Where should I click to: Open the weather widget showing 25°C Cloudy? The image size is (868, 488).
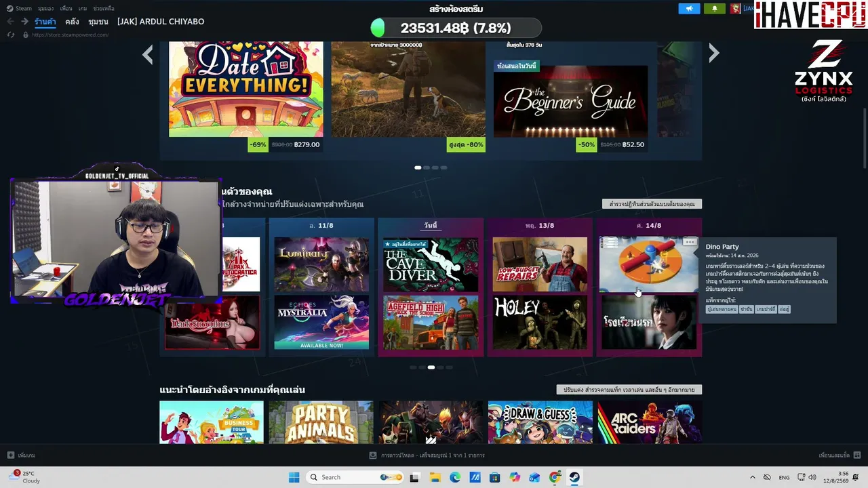26,477
